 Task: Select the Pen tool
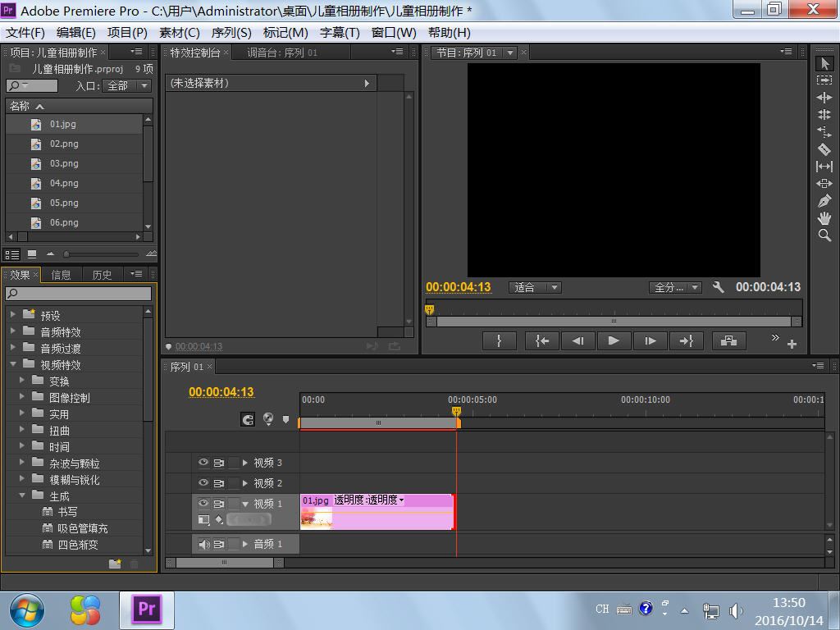pos(824,201)
